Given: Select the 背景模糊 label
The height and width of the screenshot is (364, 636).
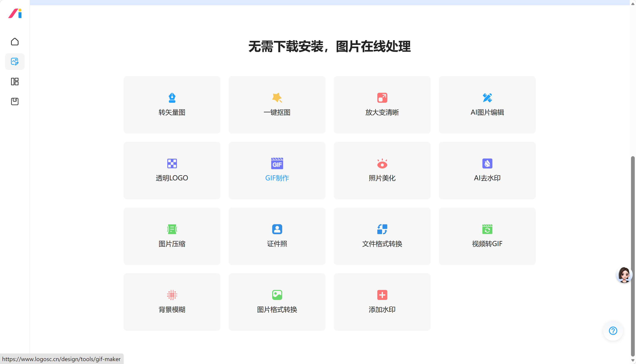Looking at the screenshot, I should 172,310.
